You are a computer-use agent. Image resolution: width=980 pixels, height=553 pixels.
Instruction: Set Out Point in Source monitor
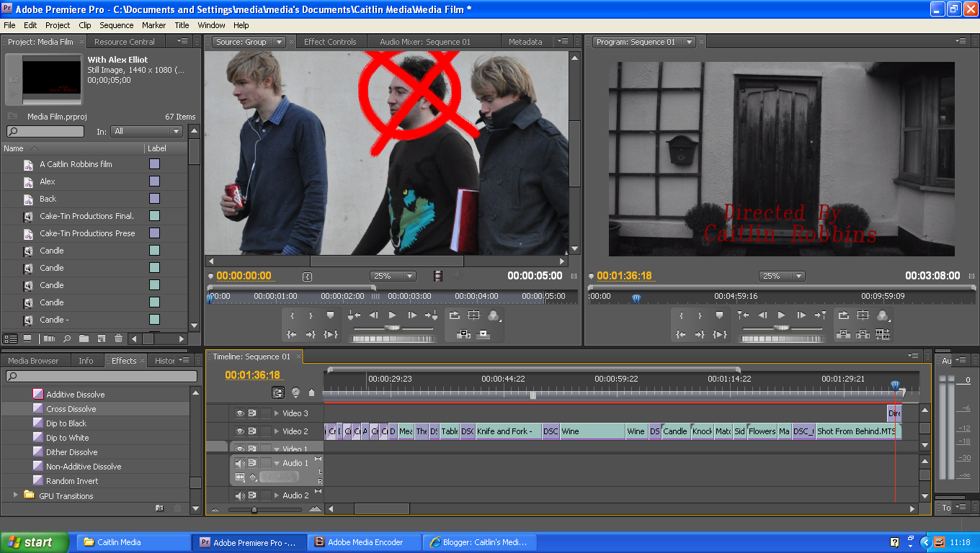pyautogui.click(x=311, y=315)
